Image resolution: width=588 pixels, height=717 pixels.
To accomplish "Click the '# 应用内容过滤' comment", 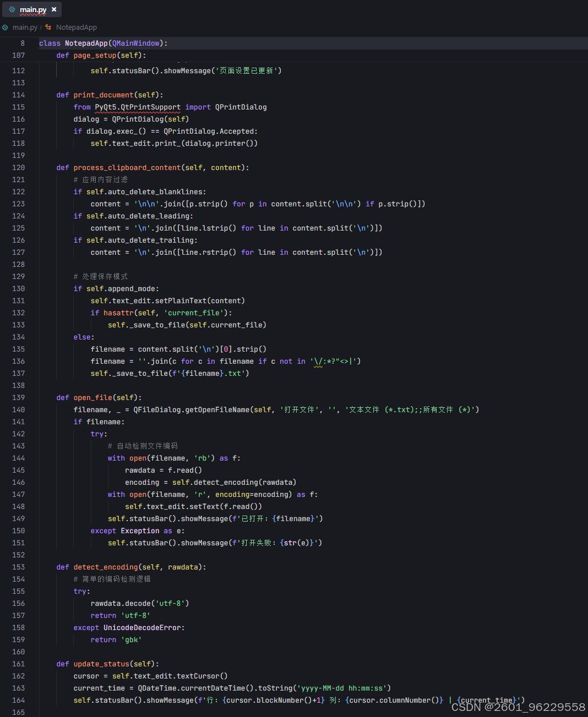I will pyautogui.click(x=101, y=179).
